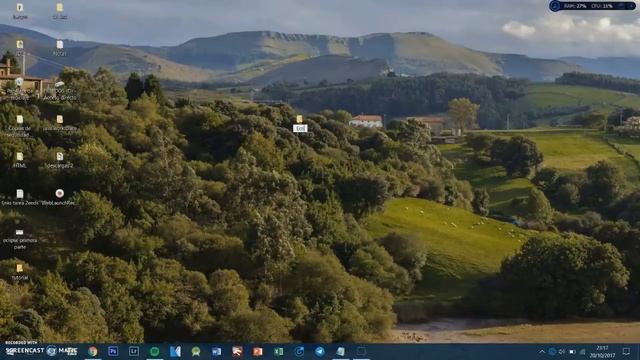Open Telegram from the taskbar

coord(320,351)
